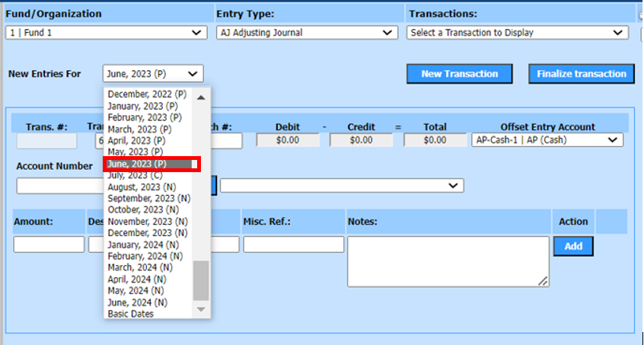644x345 pixels.
Task: Click the dropdown list scroll up arrow
Action: pyautogui.click(x=201, y=97)
